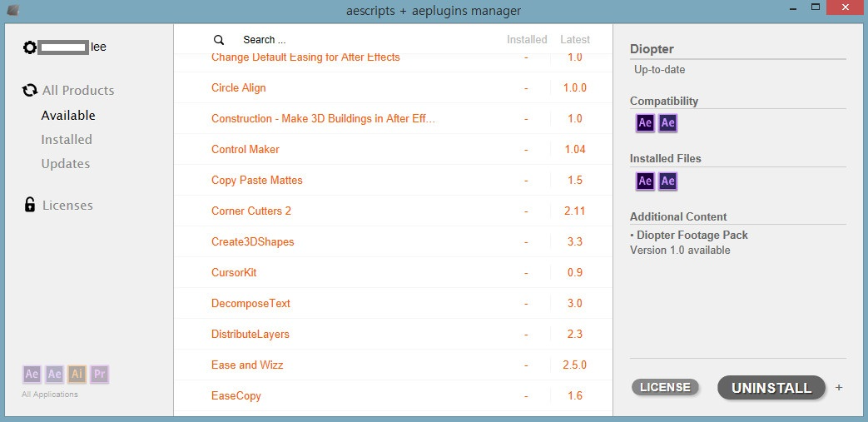
Task: Click the Latest column header
Action: pos(574,40)
